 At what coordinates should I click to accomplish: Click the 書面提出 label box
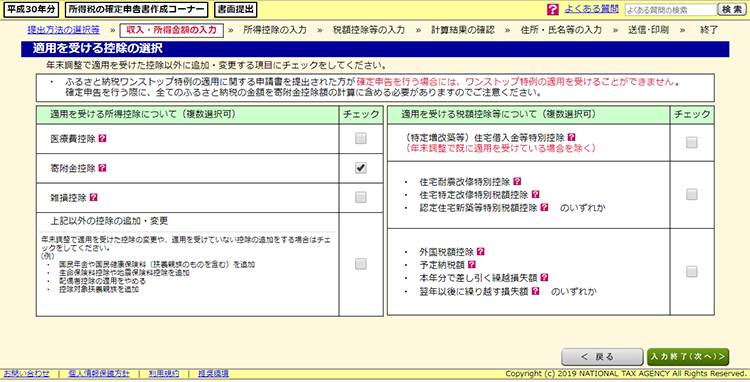coord(235,10)
